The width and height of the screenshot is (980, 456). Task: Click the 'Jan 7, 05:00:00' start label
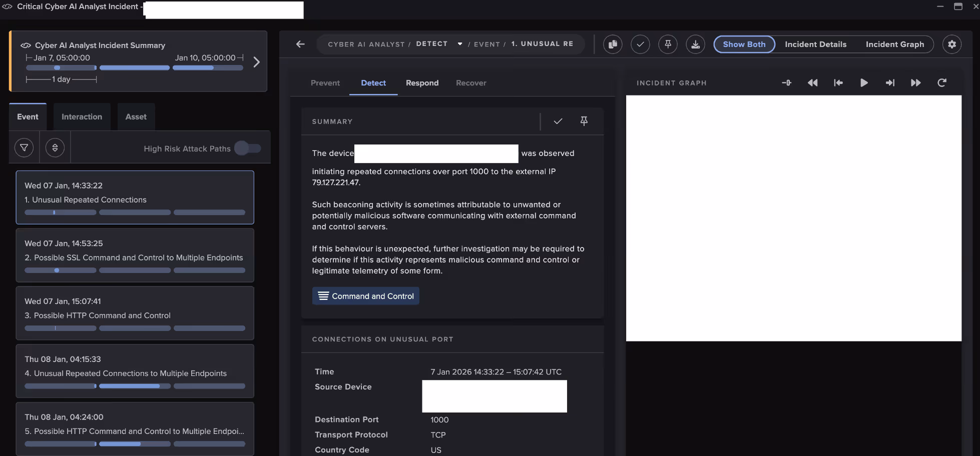point(62,58)
